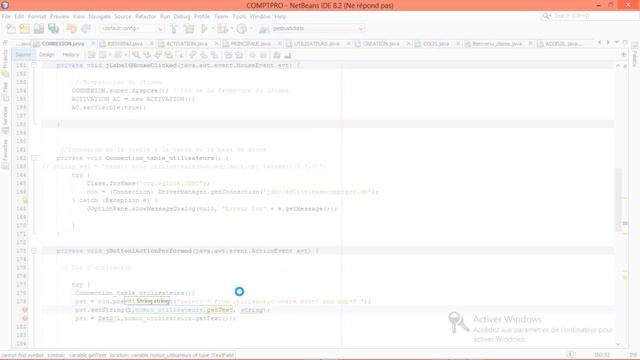Click the Profile Project icon
Viewport: 640px width, 360px height.
click(242, 29)
